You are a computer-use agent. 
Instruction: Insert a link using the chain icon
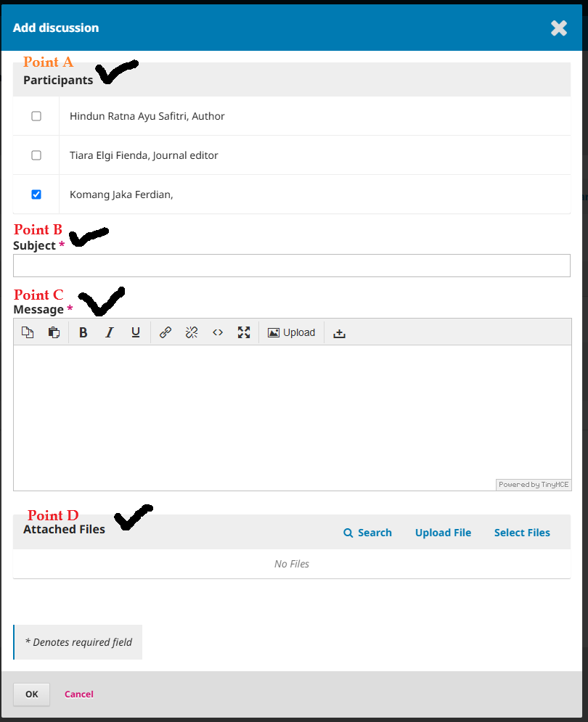point(166,332)
